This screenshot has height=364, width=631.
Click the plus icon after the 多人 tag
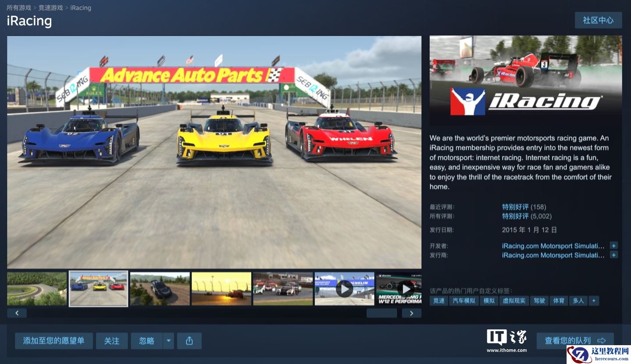coord(594,300)
